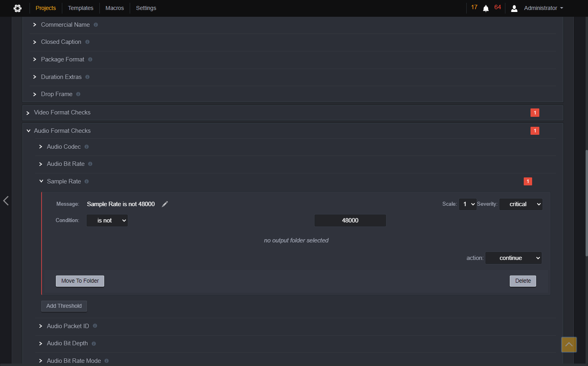Click the red 64 alert count

click(x=497, y=7)
